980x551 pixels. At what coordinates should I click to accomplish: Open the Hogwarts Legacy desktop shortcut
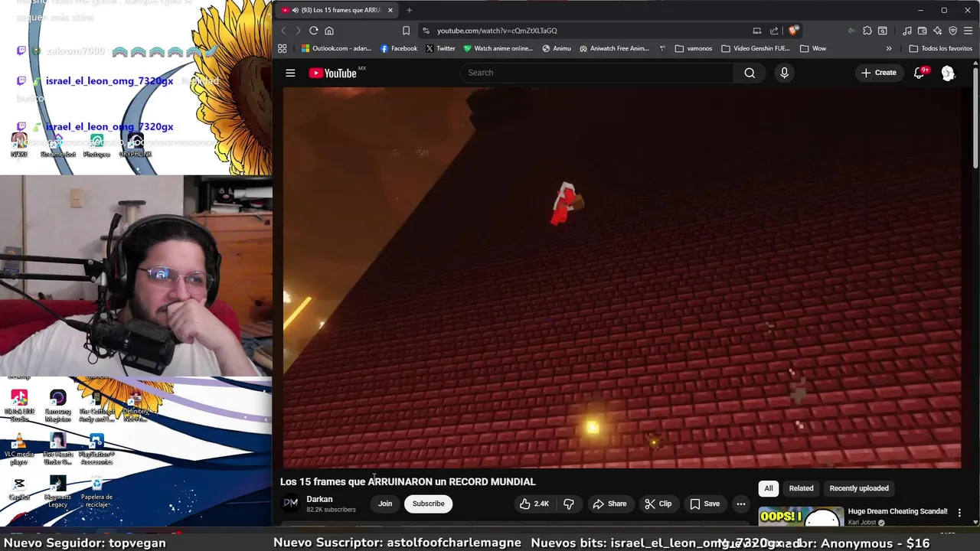(x=58, y=491)
